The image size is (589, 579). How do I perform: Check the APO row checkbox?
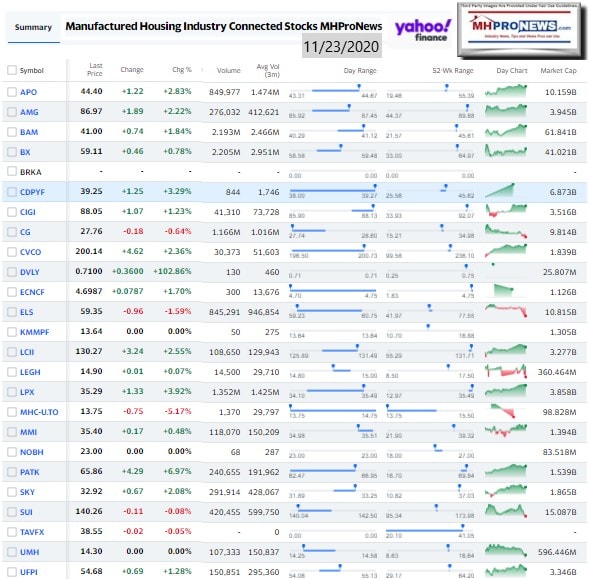click(12, 92)
